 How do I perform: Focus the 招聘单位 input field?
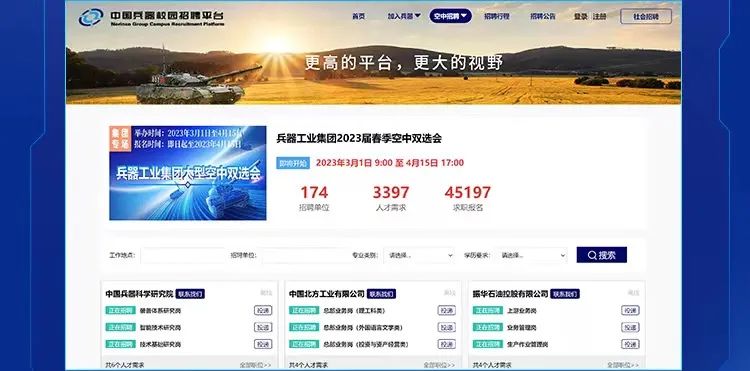[x=305, y=255]
